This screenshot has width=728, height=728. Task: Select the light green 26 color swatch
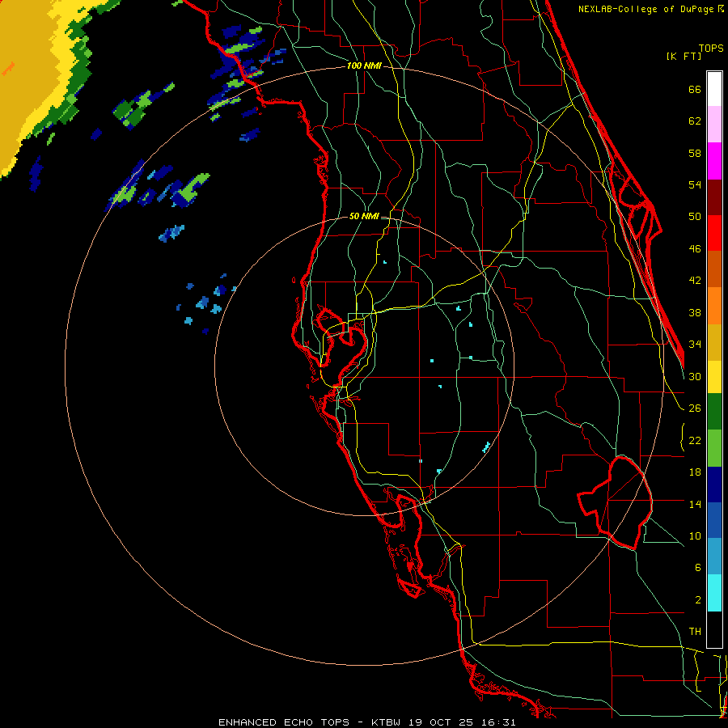tap(714, 448)
